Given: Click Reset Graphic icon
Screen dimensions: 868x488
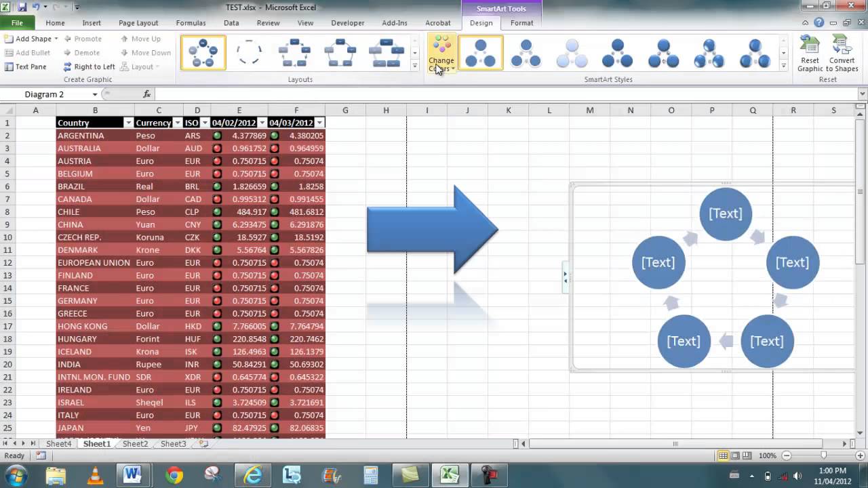Looking at the screenshot, I should point(810,54).
